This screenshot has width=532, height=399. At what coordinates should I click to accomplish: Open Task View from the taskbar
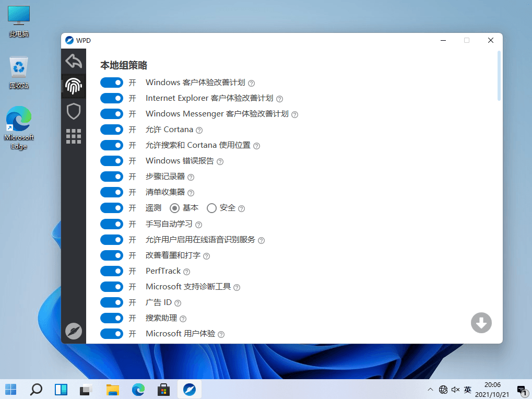pos(86,390)
